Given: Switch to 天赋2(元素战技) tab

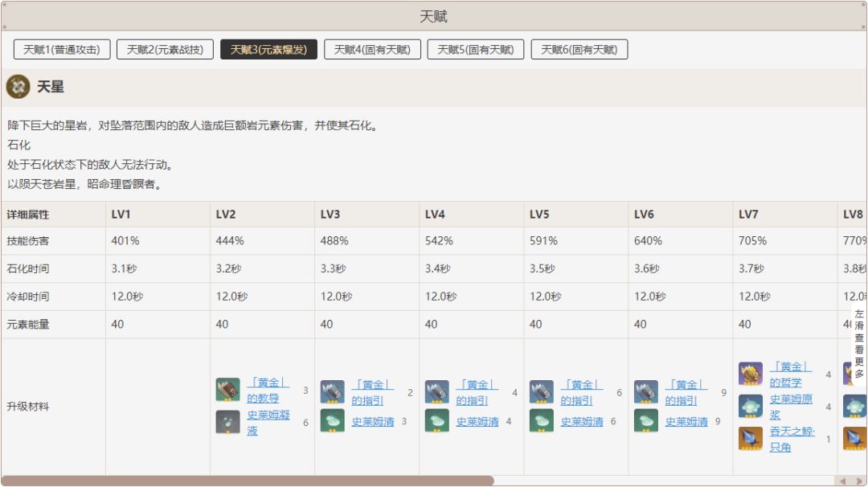Looking at the screenshot, I should pyautogui.click(x=165, y=49).
